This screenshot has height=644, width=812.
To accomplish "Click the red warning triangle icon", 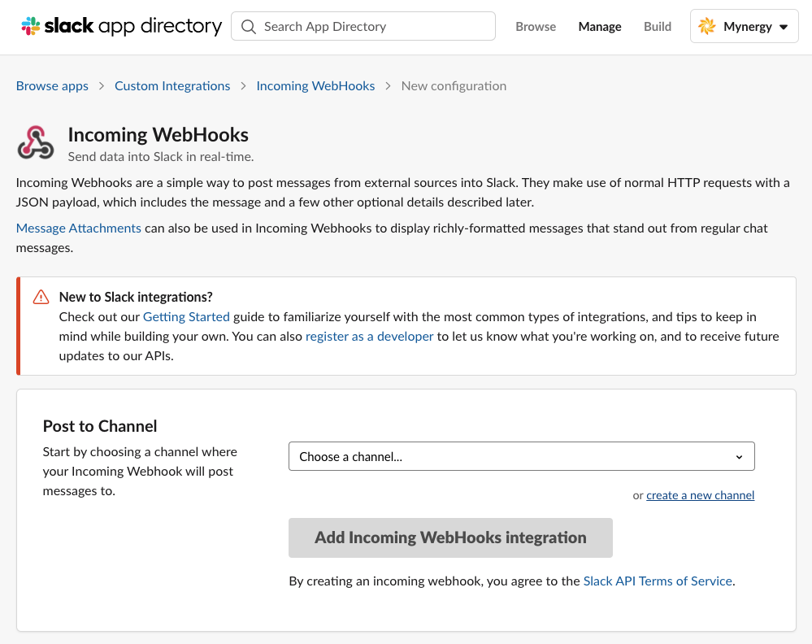I will click(41, 298).
